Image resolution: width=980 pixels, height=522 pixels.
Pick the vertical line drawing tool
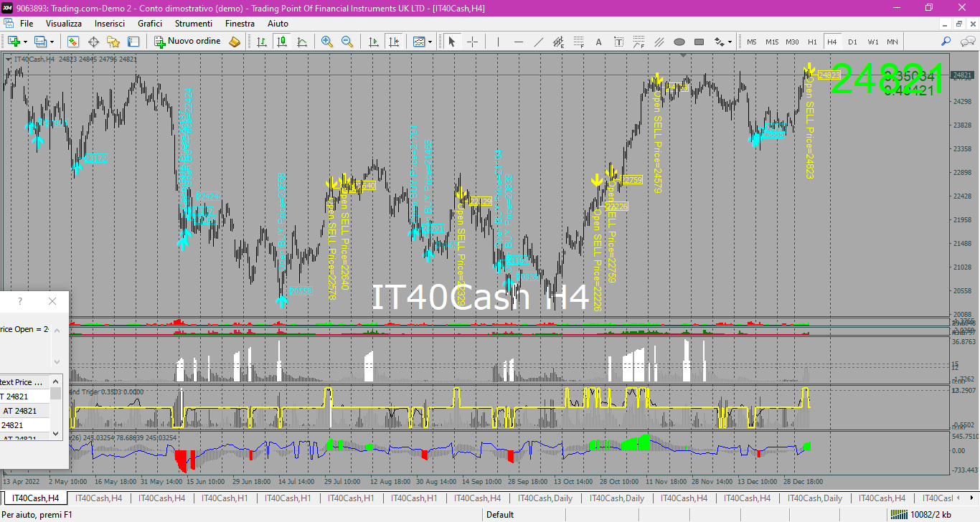pyautogui.click(x=499, y=42)
